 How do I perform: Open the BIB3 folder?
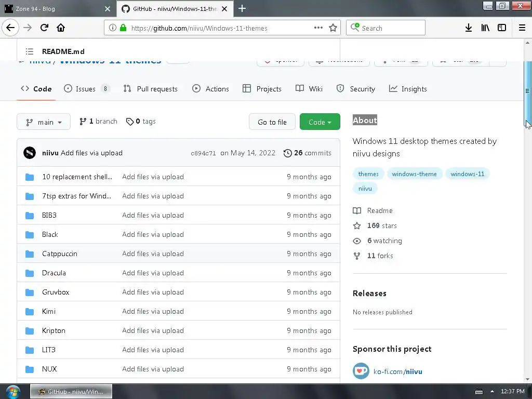tap(49, 216)
